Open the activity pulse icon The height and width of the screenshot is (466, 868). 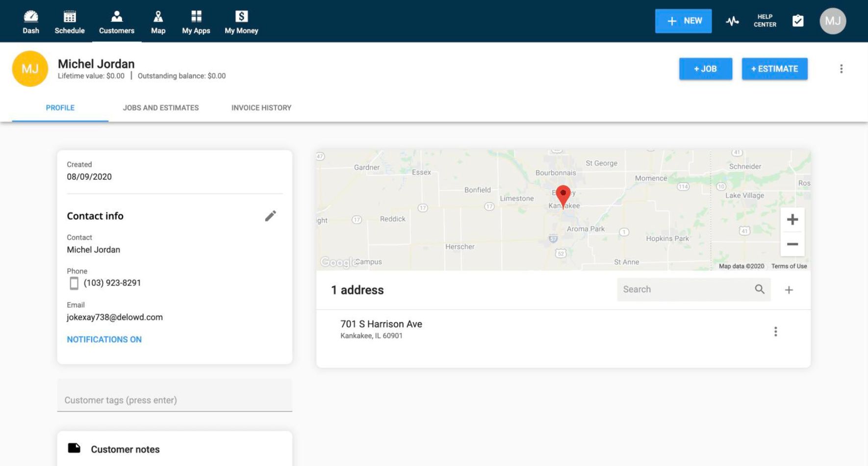[x=732, y=21]
